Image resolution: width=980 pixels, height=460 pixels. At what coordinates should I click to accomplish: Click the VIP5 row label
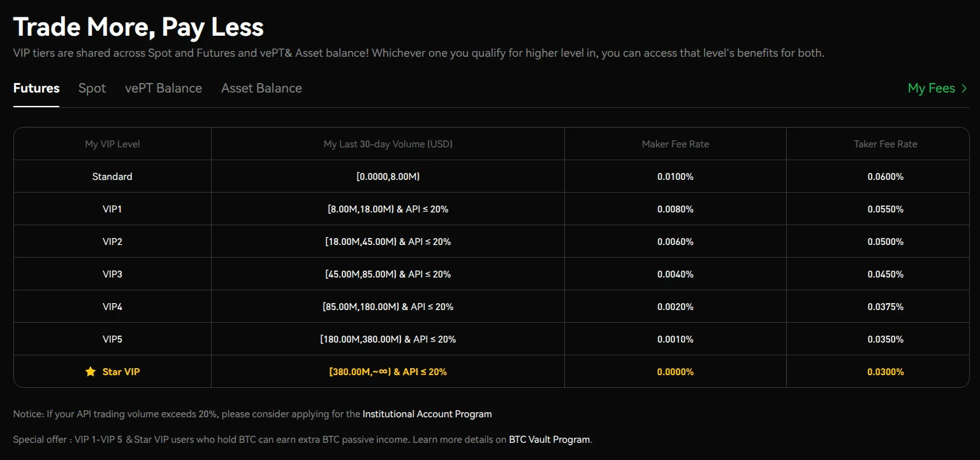(x=112, y=339)
